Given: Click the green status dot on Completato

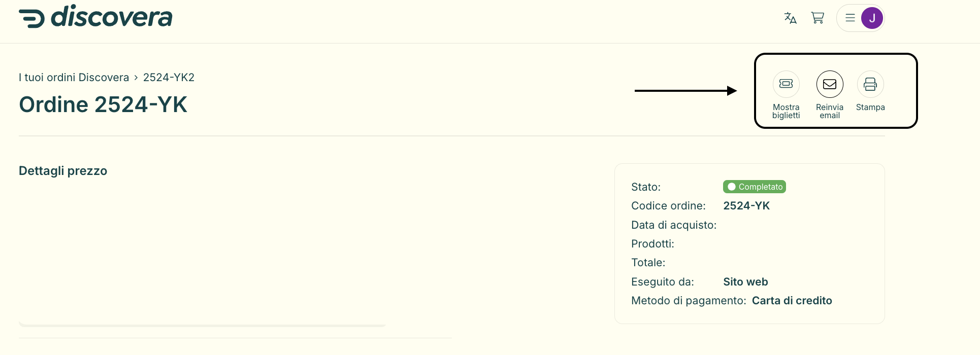Looking at the screenshot, I should pos(732,186).
